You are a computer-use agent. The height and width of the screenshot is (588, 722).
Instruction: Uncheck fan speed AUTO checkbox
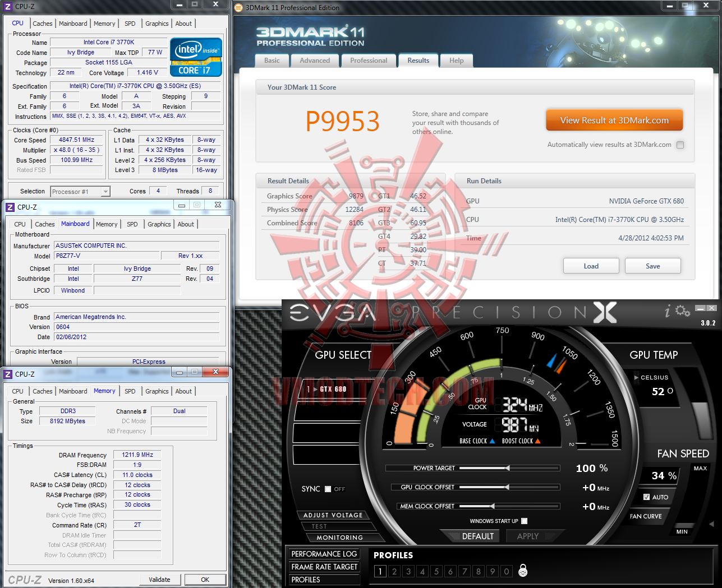point(646,497)
